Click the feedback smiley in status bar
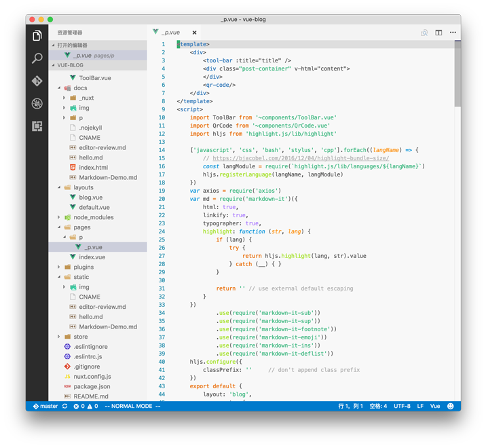This screenshot has width=486, height=448. (450, 406)
